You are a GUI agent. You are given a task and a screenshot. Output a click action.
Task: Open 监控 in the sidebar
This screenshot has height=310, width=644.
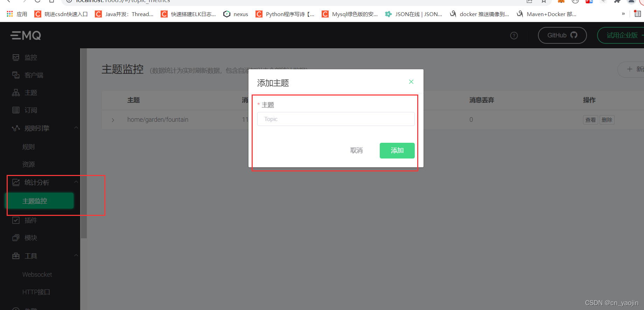pos(31,57)
